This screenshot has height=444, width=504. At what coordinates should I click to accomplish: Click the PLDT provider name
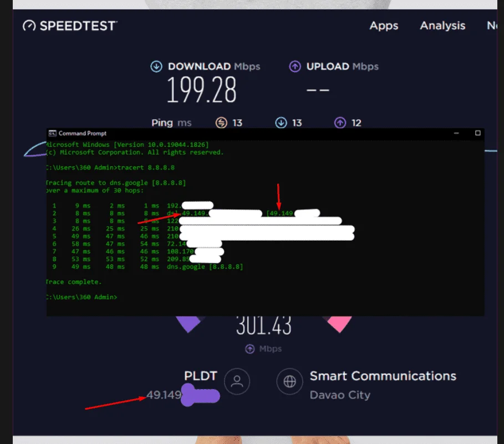201,376
